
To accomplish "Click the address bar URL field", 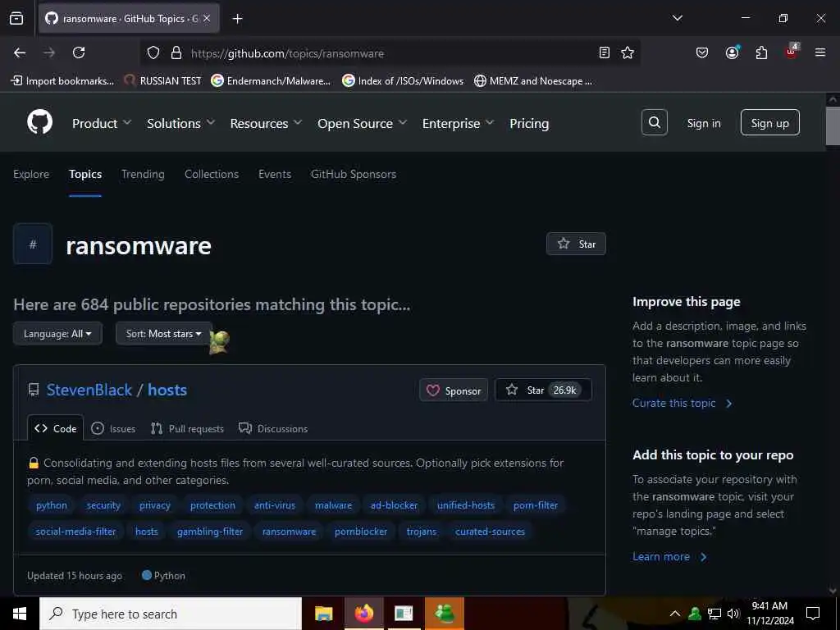I will tap(391, 53).
